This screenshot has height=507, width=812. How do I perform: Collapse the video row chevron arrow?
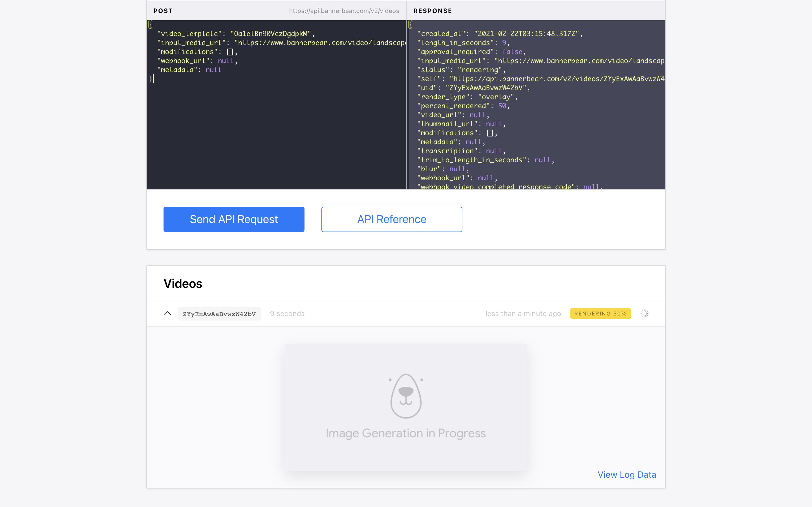coord(168,313)
